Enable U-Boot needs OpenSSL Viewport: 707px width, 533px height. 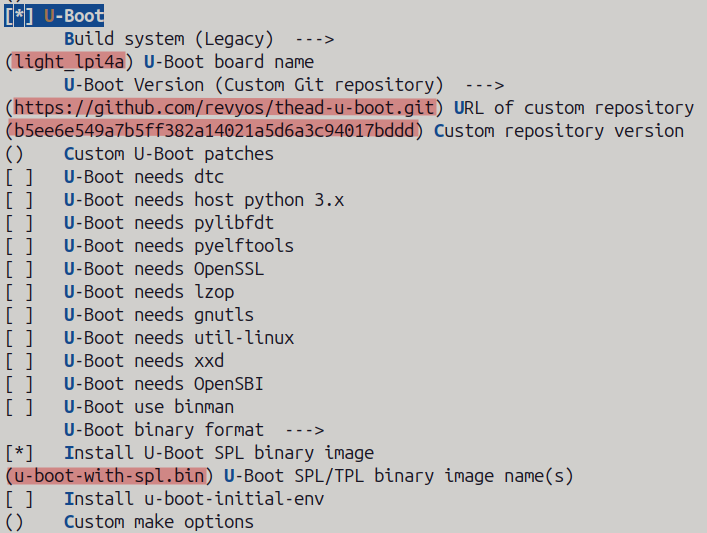point(19,269)
